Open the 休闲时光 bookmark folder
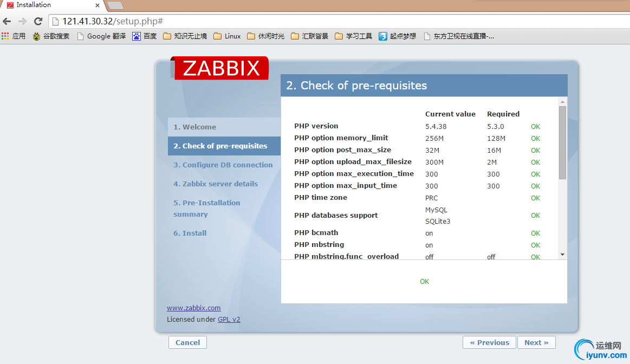 [x=266, y=36]
